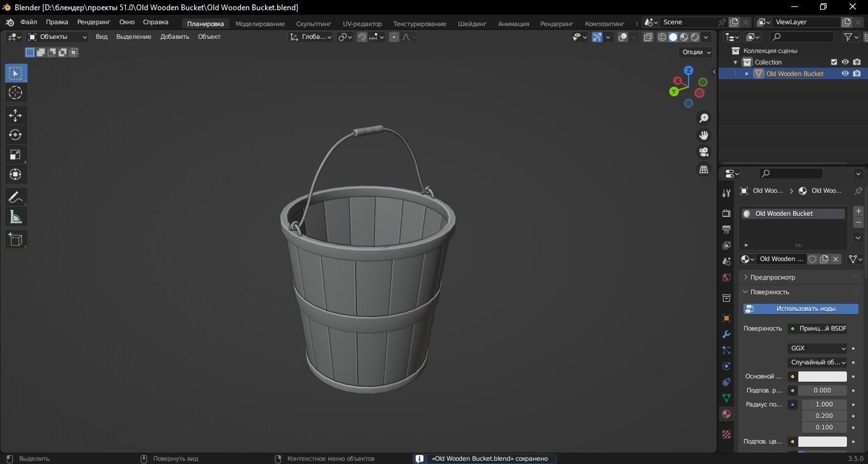Select the Measure tool
Viewport: 868px width, 464px height.
15,218
